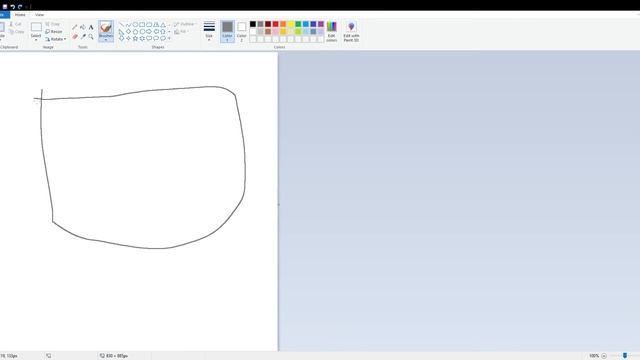Screen dimensions: 640x360
Task: Choose the Right triangle shape
Action: pos(121,31)
